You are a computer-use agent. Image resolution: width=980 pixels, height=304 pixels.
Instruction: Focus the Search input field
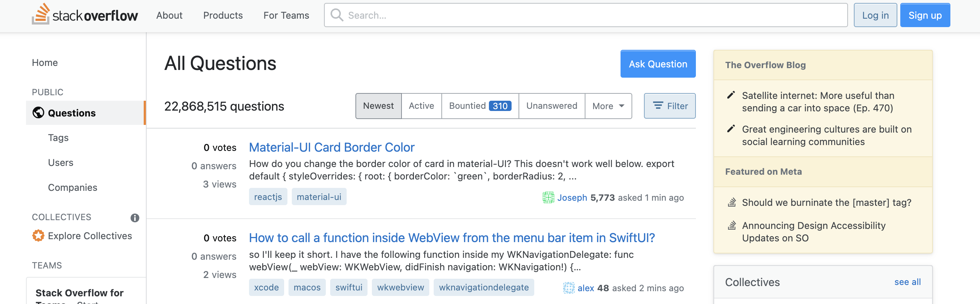(x=585, y=15)
